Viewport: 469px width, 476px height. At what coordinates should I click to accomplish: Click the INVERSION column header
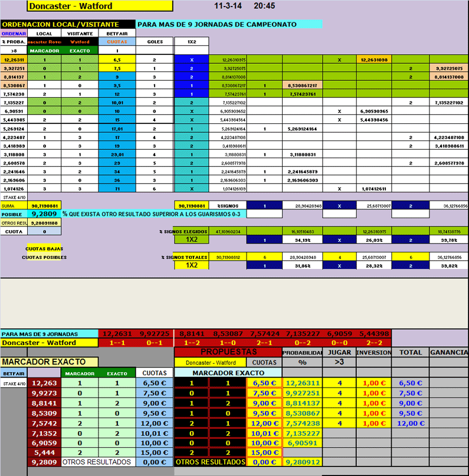click(374, 353)
